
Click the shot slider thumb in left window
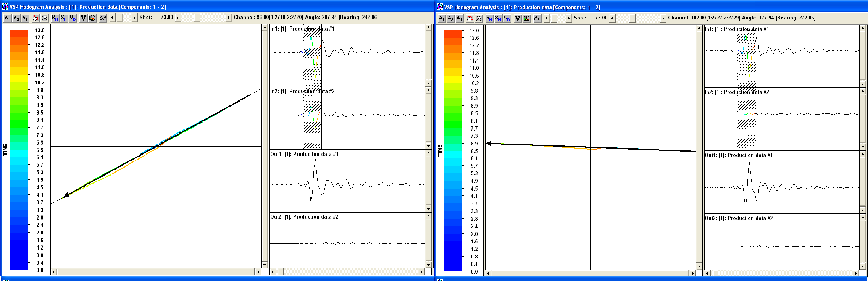point(119,18)
